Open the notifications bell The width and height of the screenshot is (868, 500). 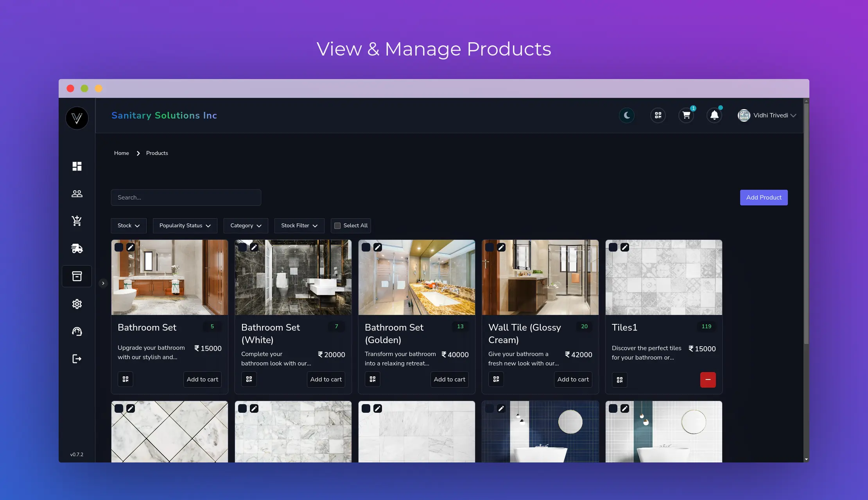[x=714, y=115]
